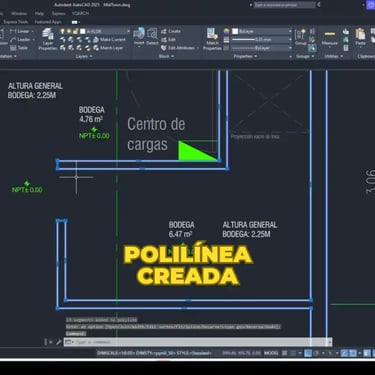The width and height of the screenshot is (375, 375).
Task: Toggle the grid display status icon
Action: pyautogui.click(x=285, y=353)
